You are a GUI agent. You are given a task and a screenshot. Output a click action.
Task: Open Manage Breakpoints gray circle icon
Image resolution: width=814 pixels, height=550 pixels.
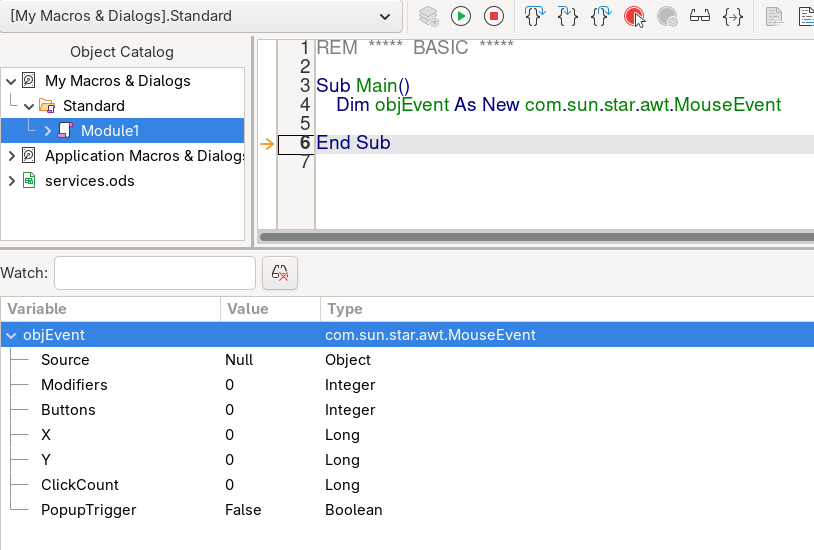tap(667, 17)
